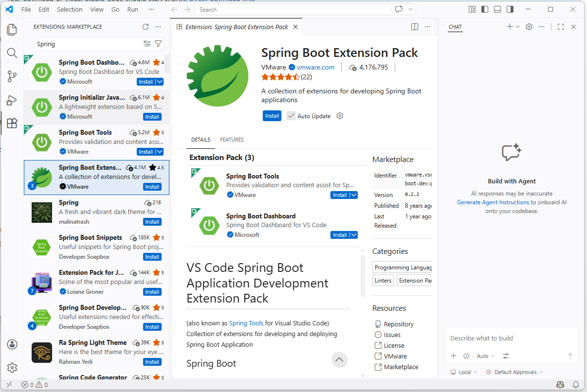Select the Programming Languages category tag
Viewport: 587px width, 392px height.
click(x=403, y=267)
